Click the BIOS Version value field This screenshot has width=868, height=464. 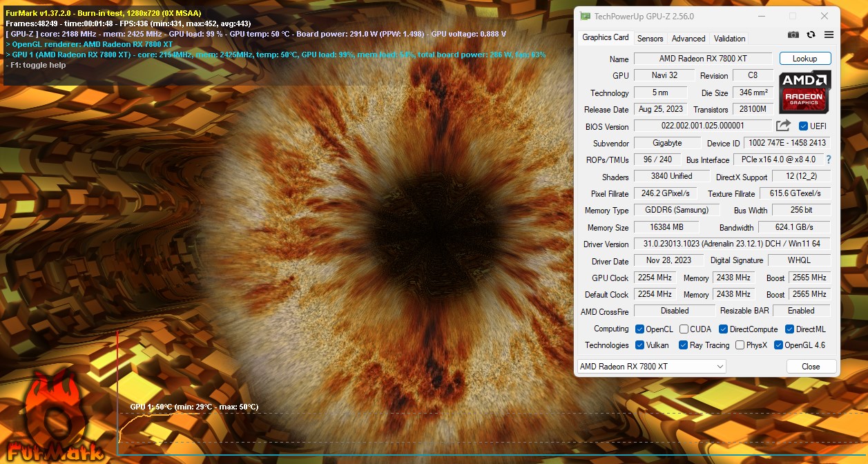tap(703, 126)
